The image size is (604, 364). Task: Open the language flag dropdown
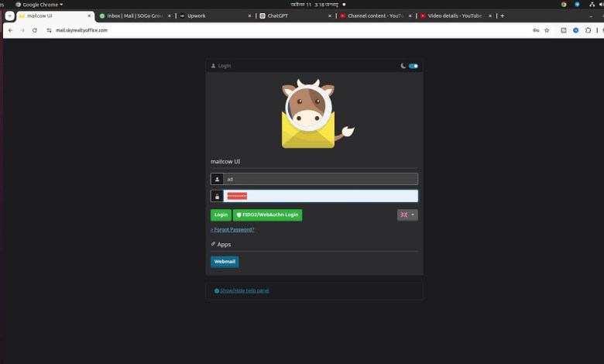[x=407, y=215]
